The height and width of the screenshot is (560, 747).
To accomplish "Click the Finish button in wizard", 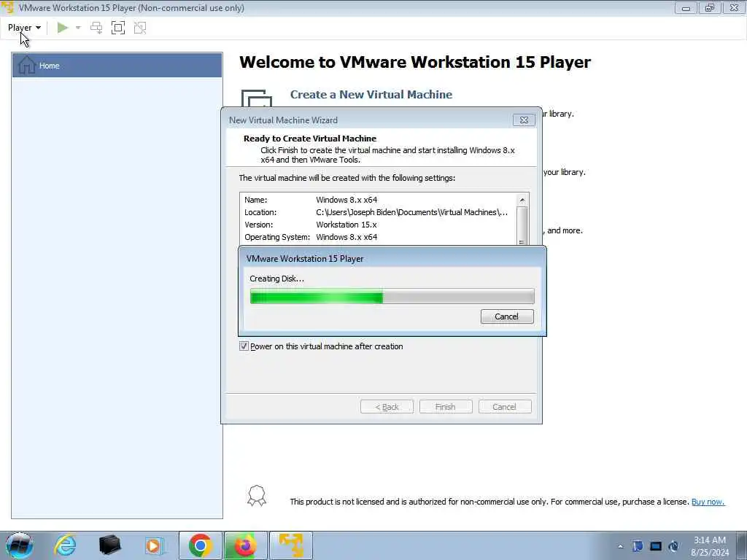I will point(446,407).
